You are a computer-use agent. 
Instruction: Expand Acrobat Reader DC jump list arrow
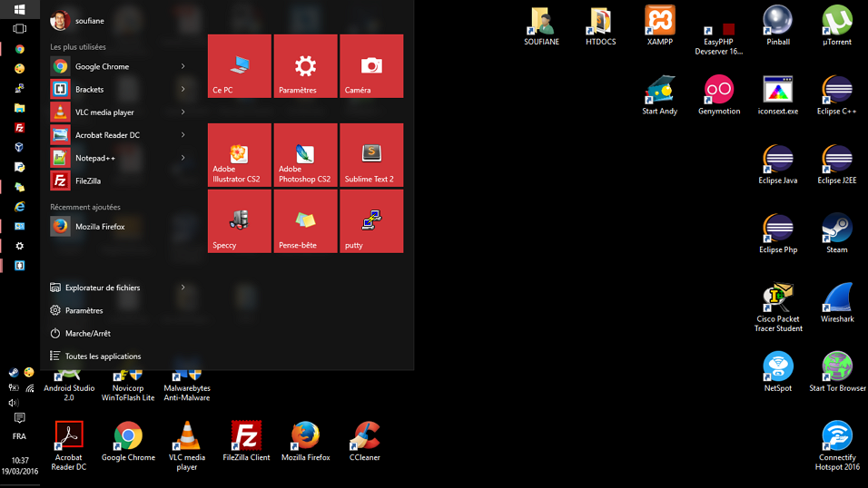[182, 135]
